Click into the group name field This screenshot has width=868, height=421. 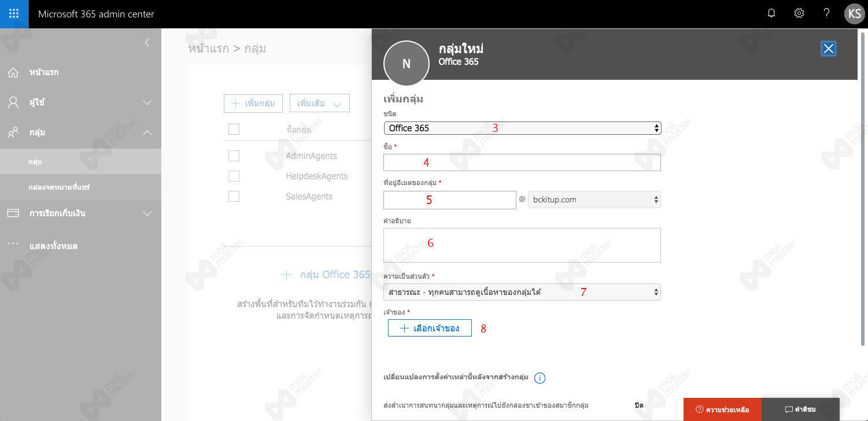[522, 163]
